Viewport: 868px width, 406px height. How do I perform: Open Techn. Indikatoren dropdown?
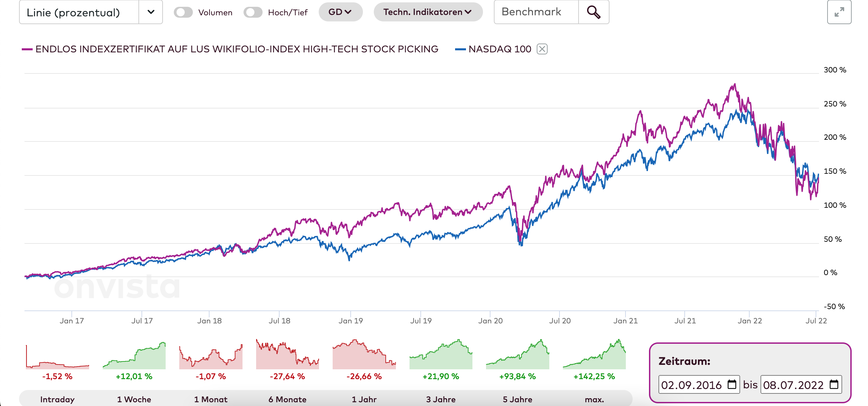click(x=428, y=12)
